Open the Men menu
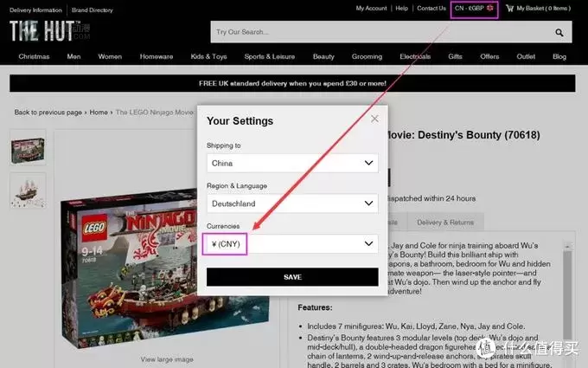 coord(73,56)
